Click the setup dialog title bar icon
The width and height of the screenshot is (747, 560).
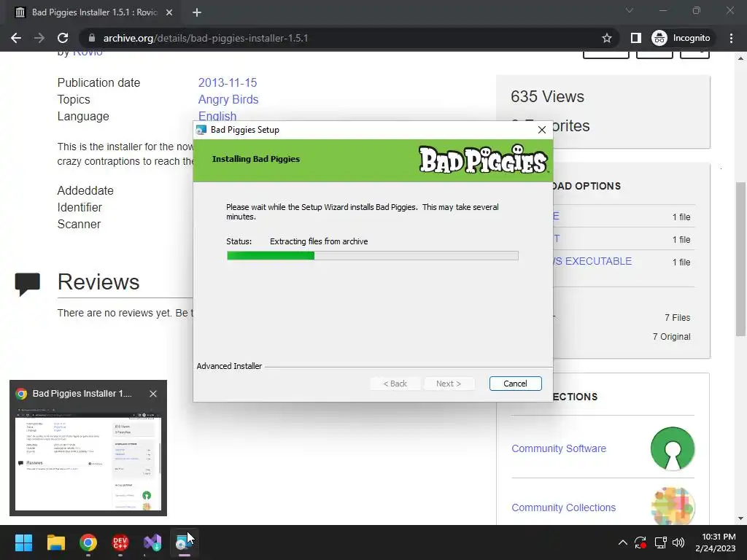pyautogui.click(x=201, y=130)
